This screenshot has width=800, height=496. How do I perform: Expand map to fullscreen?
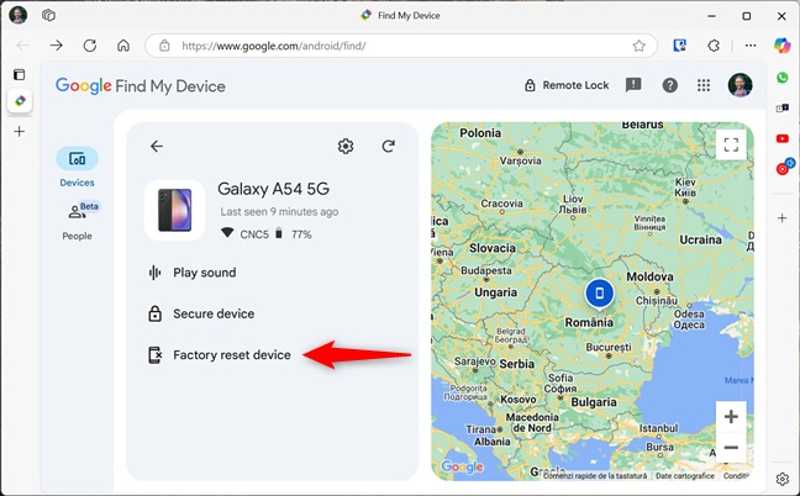click(x=731, y=144)
